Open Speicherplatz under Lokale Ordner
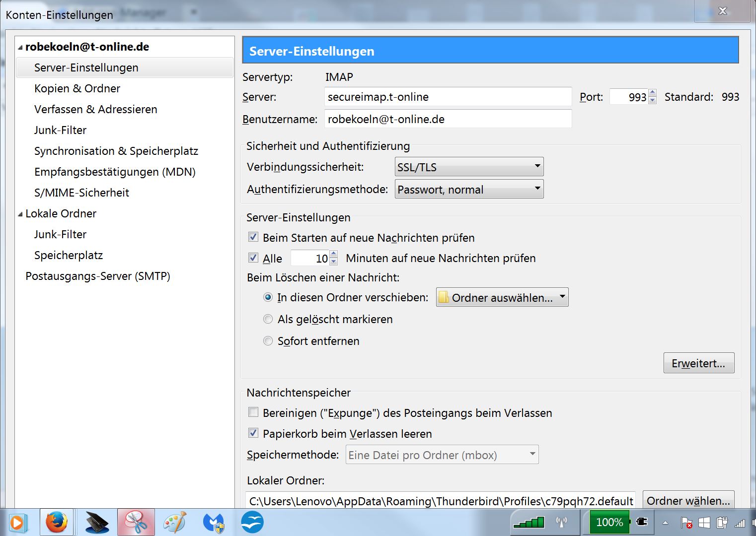The height and width of the screenshot is (536, 756). [x=69, y=255]
